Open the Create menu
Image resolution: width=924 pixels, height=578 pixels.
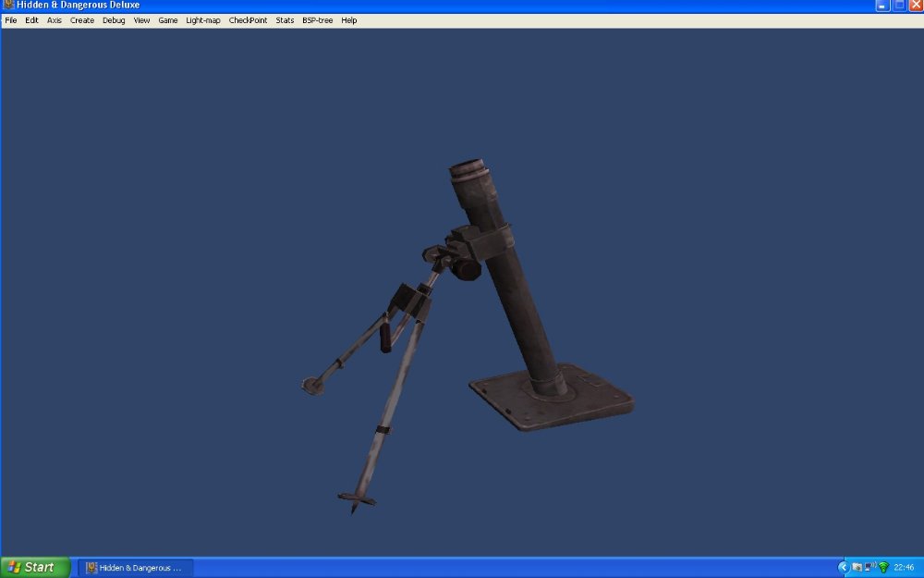tap(82, 20)
